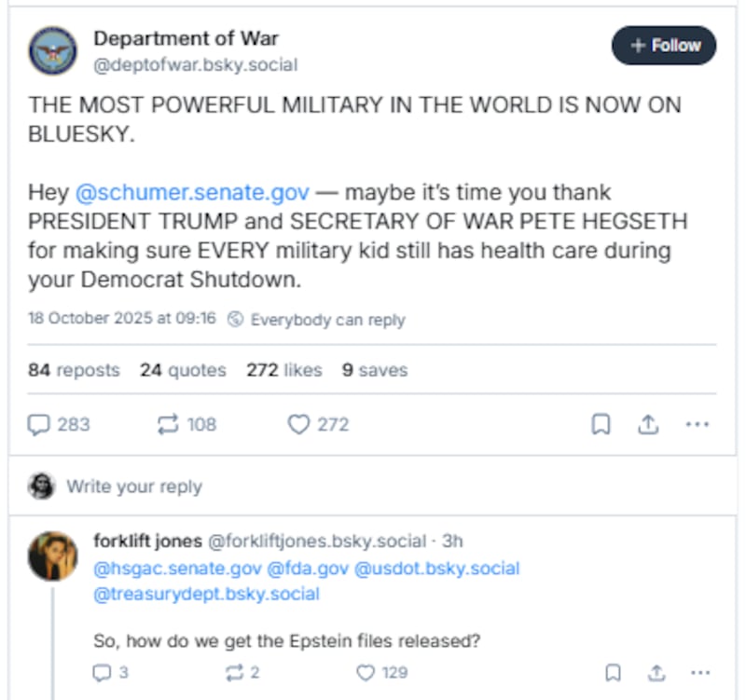Image resolution: width=746 pixels, height=700 pixels.
Task: Bookmark forklift jones's reply
Action: [612, 672]
